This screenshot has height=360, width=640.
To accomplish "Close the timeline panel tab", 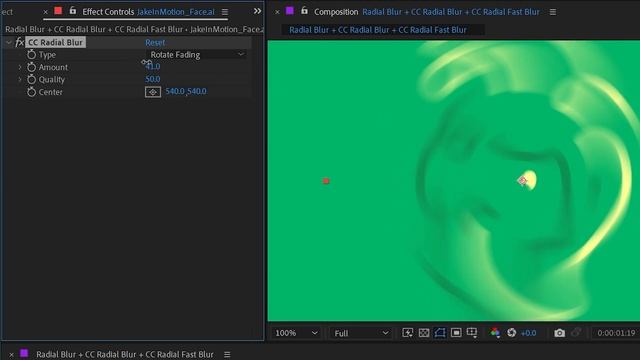I will point(11,355).
